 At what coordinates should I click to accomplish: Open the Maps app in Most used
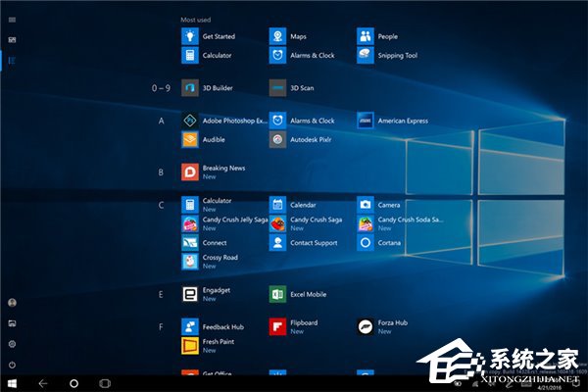click(x=277, y=36)
